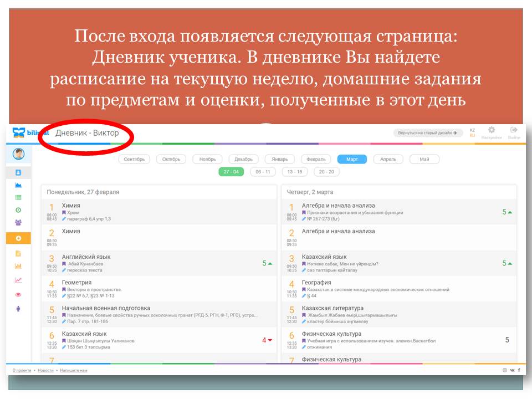The height and width of the screenshot is (399, 532).
Task: Select the Апрель month tab
Action: click(x=388, y=159)
